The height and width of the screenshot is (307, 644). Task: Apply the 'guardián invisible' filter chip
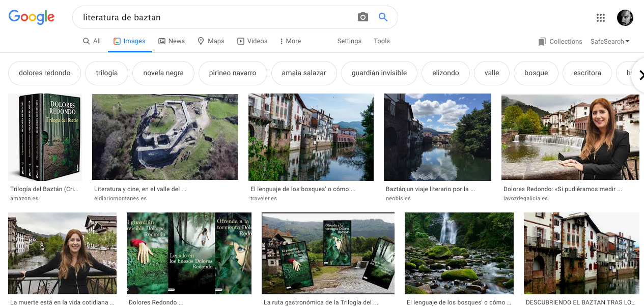pos(379,73)
